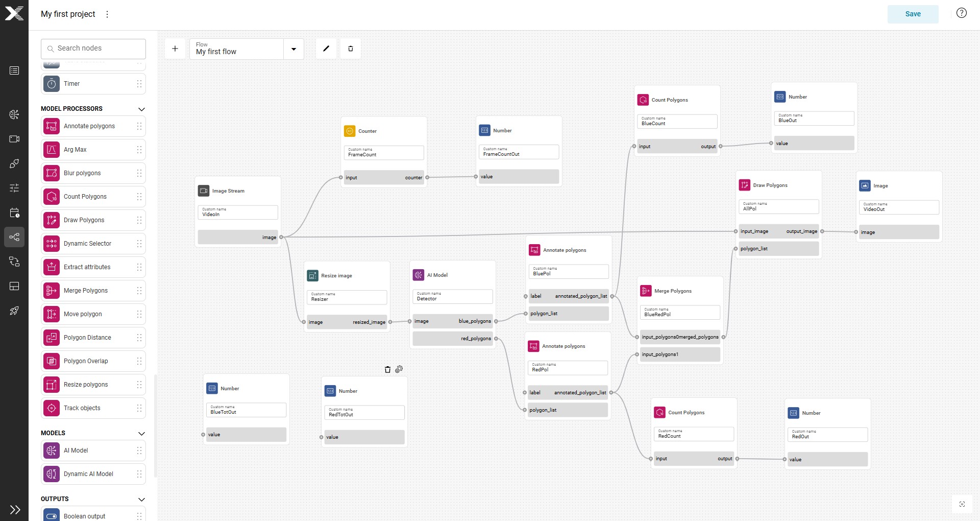980x521 pixels.
Task: Delete the flow with the trash icon
Action: (x=351, y=49)
